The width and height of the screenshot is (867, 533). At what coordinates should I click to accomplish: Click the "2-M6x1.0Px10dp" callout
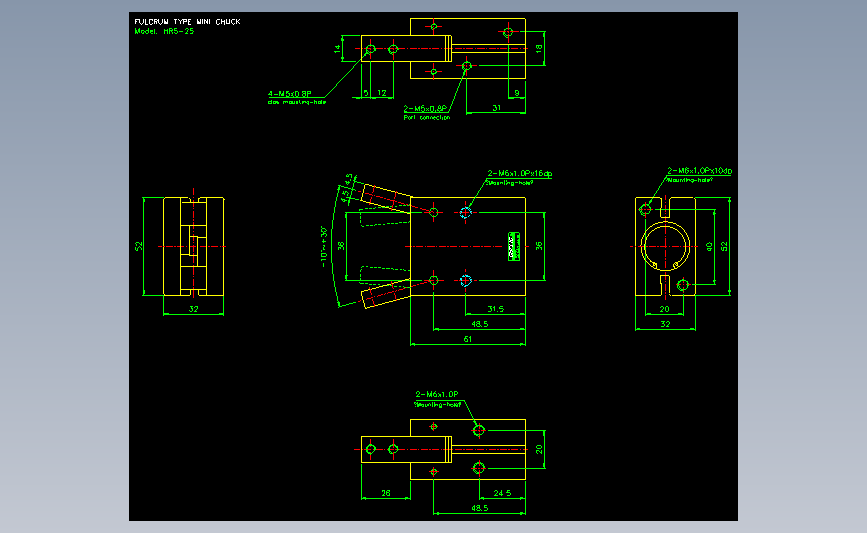pos(699,171)
